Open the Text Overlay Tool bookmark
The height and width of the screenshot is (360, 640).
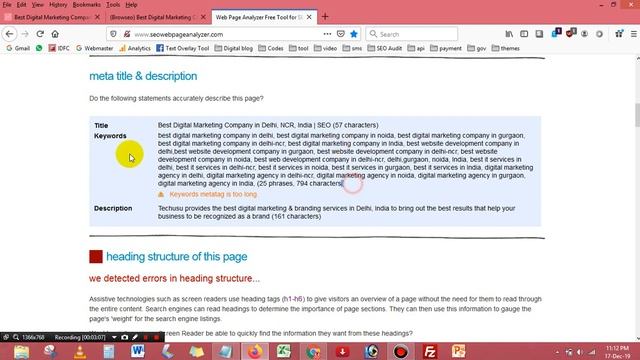point(182,48)
